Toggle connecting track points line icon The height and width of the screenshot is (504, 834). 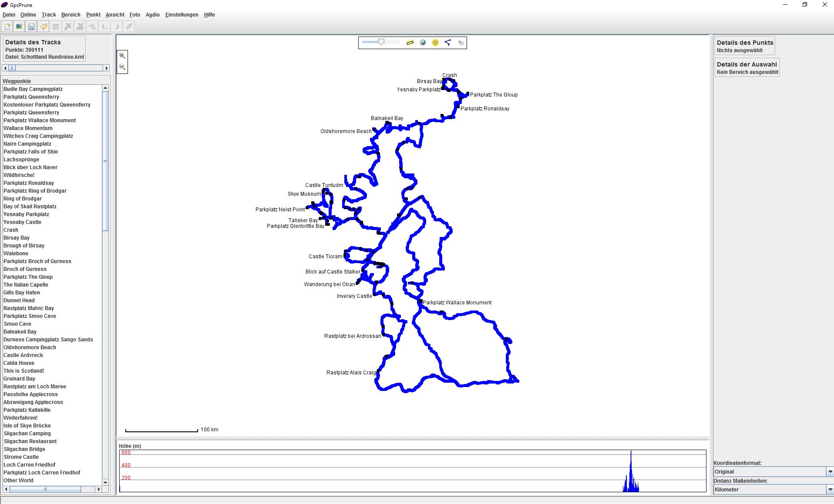[448, 43]
